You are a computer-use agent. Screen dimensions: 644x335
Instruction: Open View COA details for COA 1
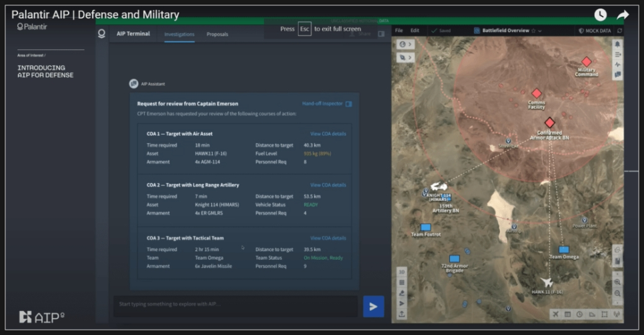[x=328, y=134]
